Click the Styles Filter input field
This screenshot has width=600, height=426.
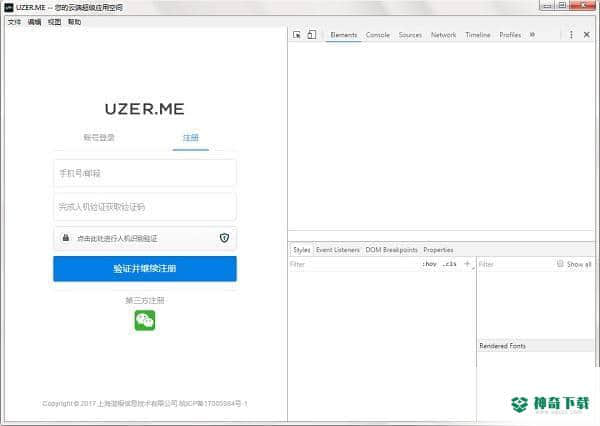tap(354, 264)
